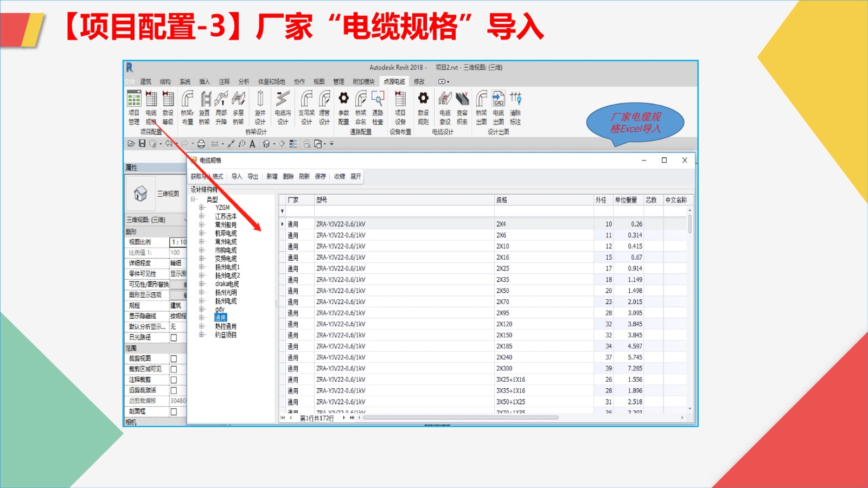Check the 剖面框 checkbox
Viewport: 868px width, 488px height.
point(174,412)
